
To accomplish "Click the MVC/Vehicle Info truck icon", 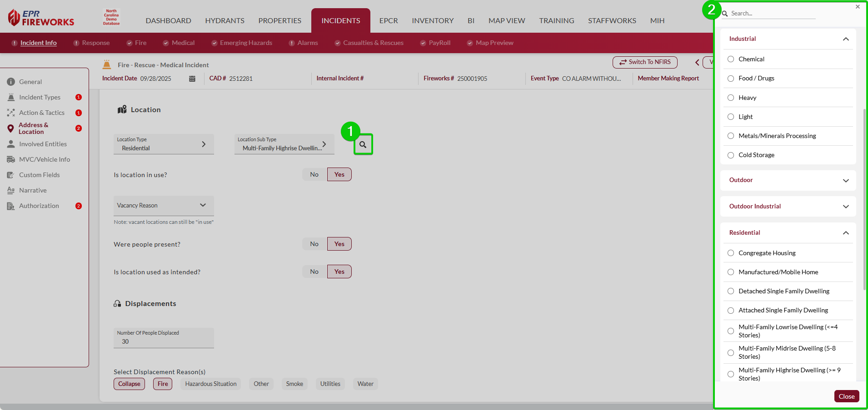I will pos(11,159).
